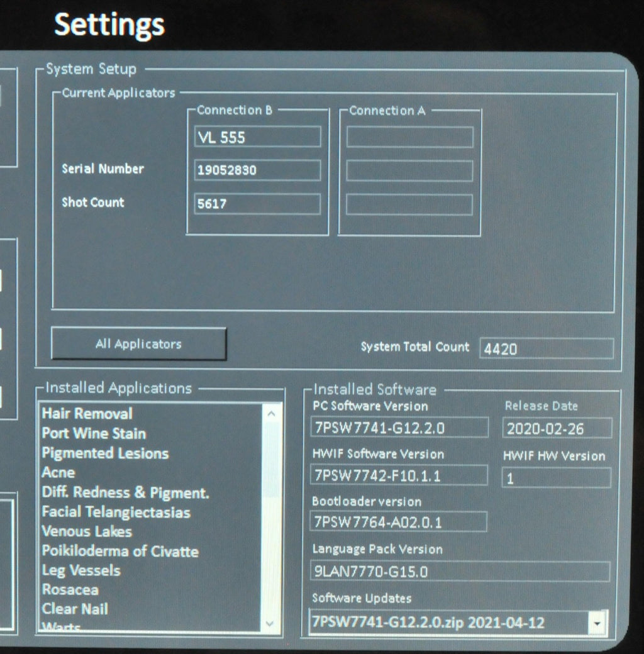Click the applications list scroll up arrow
The width and height of the screenshot is (644, 654).
click(270, 414)
